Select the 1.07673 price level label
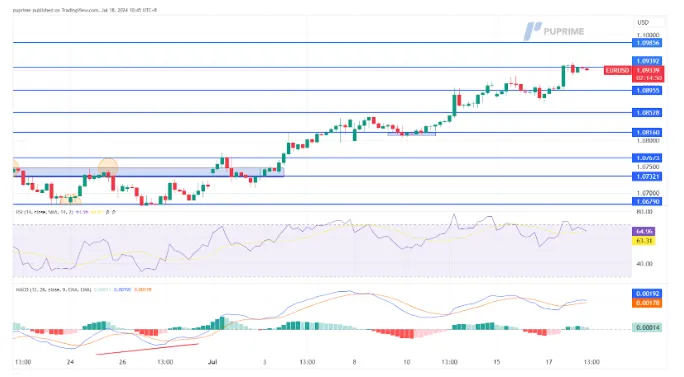684x377 pixels. coord(647,158)
